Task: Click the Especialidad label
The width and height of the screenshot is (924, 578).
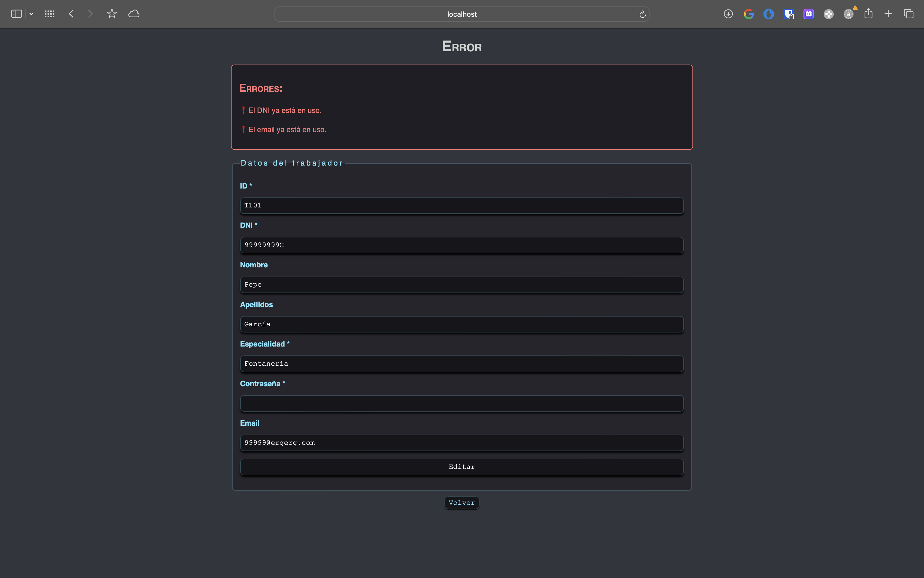Action: pos(265,344)
